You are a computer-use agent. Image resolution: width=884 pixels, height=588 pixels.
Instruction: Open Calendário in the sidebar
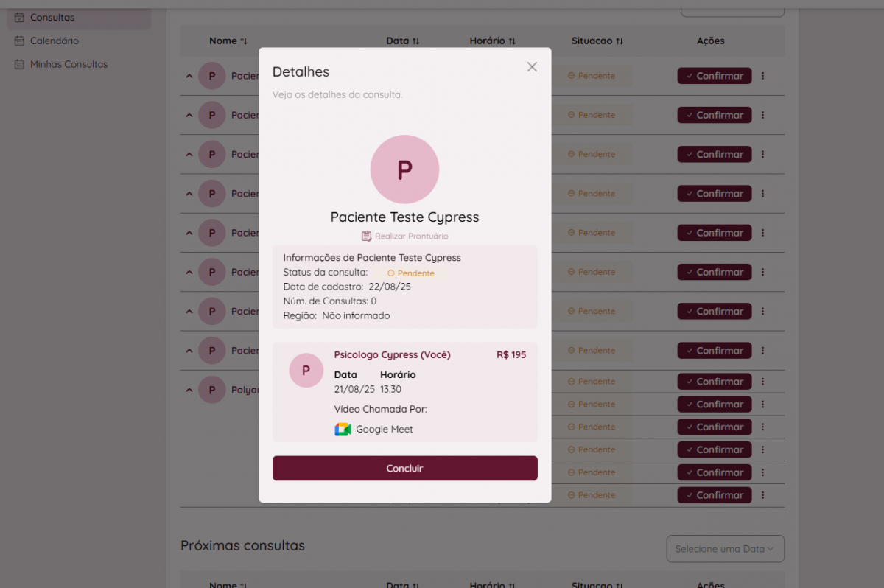click(54, 41)
